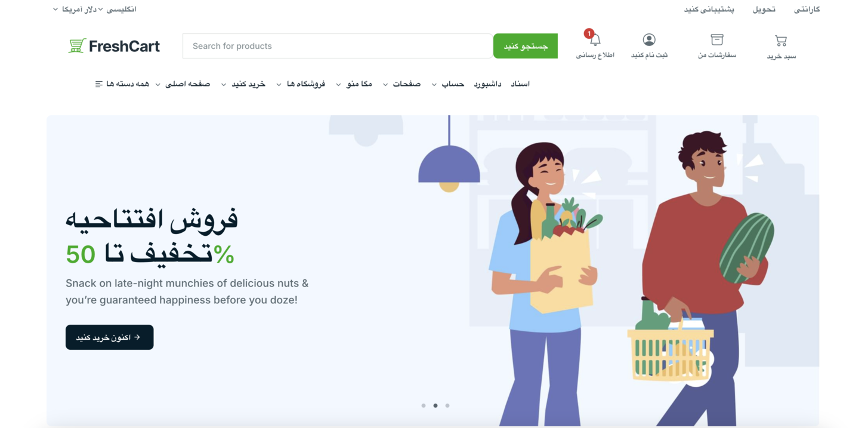Open the shopping cart icon (سبد خرید)
868x428 pixels.
click(781, 41)
